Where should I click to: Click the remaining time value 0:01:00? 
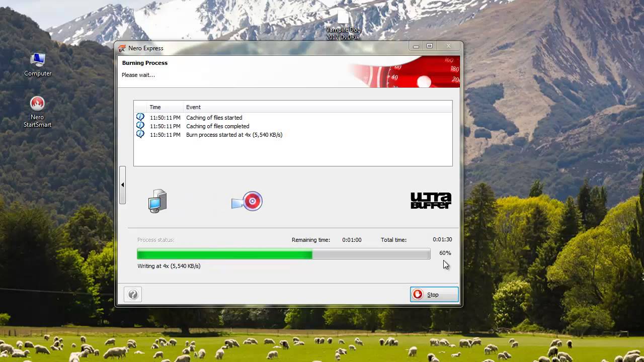(352, 240)
